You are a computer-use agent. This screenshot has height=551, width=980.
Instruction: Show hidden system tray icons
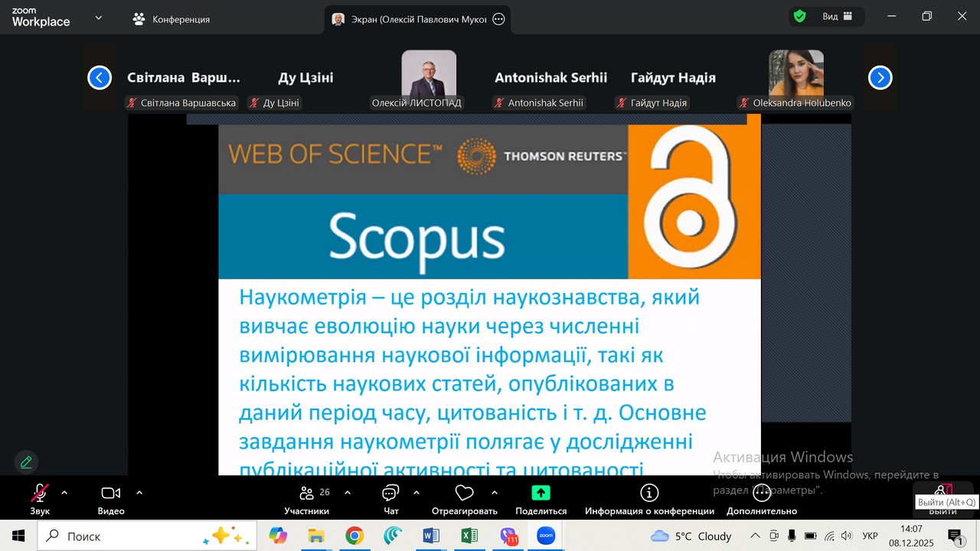click(x=755, y=536)
